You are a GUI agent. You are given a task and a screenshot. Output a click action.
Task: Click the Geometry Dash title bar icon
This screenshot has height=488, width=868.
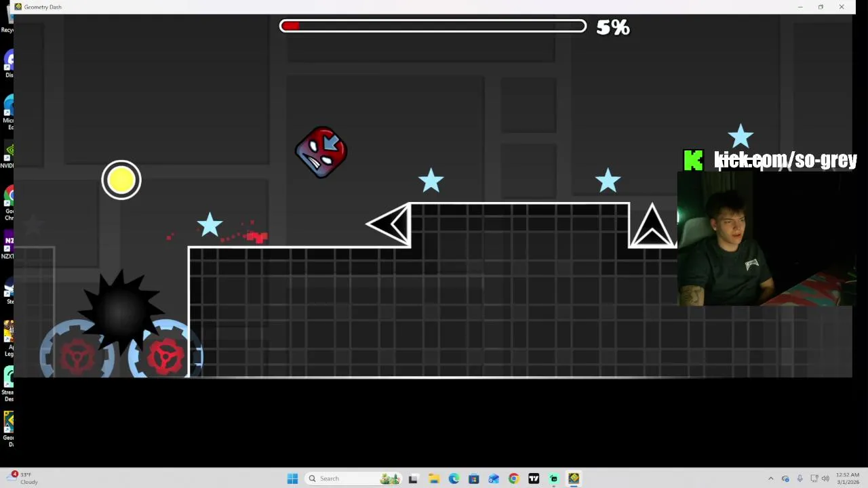(x=18, y=7)
